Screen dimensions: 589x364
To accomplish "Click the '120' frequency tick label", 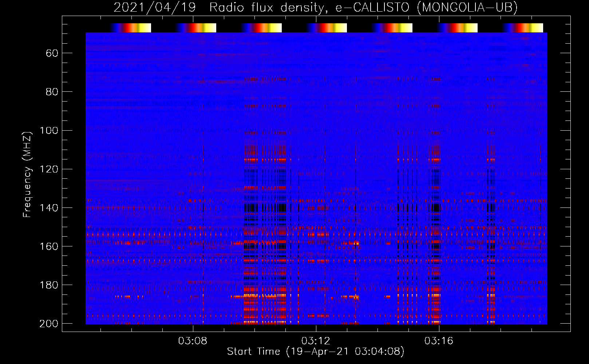I will pos(49,169).
